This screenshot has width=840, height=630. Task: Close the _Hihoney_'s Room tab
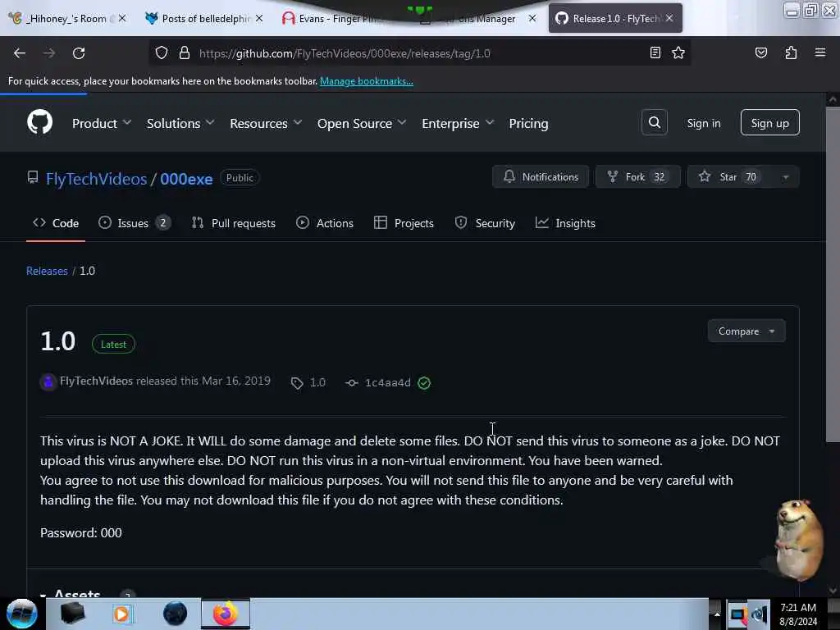click(122, 18)
